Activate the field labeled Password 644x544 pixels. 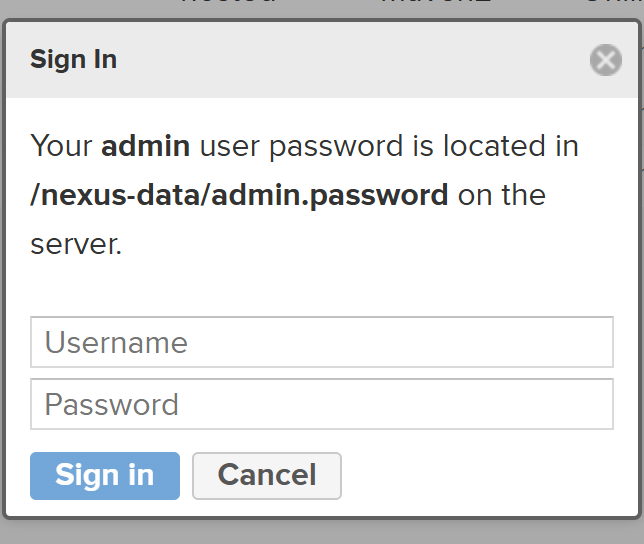coord(322,404)
